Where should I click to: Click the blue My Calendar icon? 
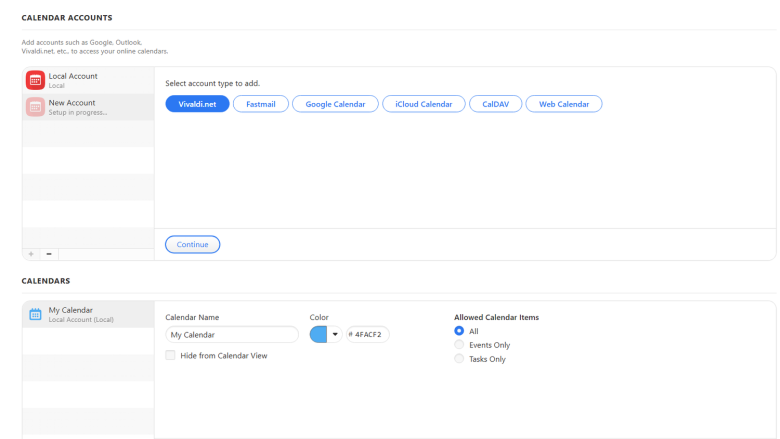pos(35,314)
